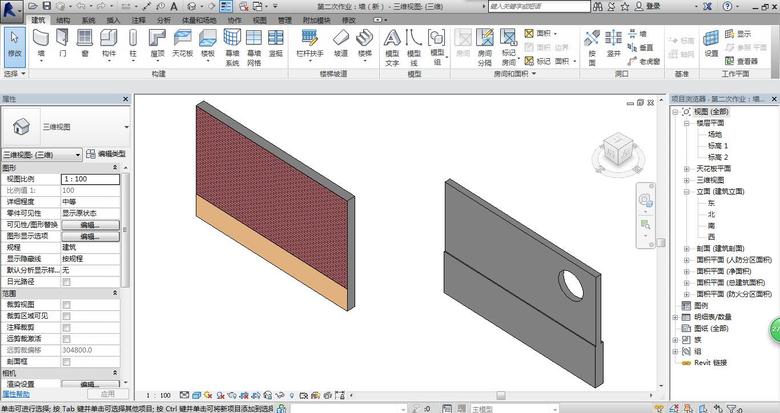Enable the 日光路径 checkbox
780x413 pixels.
tap(67, 281)
